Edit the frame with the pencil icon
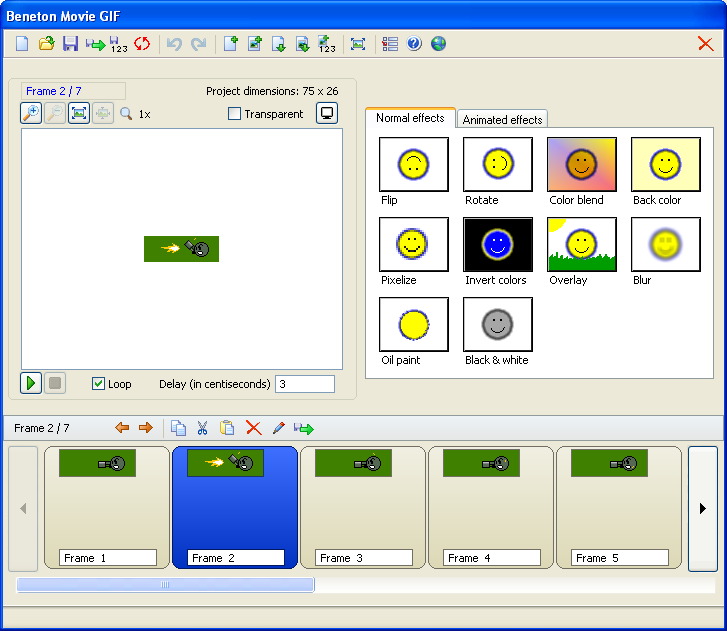 [278, 428]
